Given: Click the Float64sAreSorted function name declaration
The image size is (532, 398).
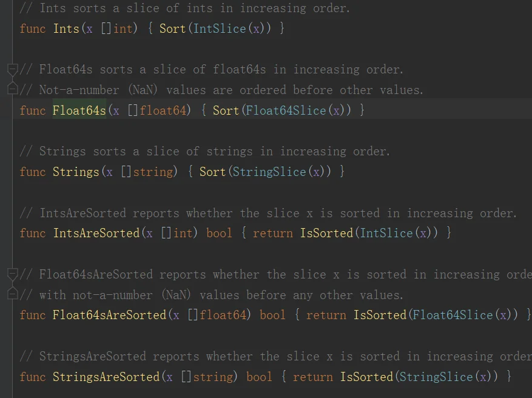Looking at the screenshot, I should [109, 315].
